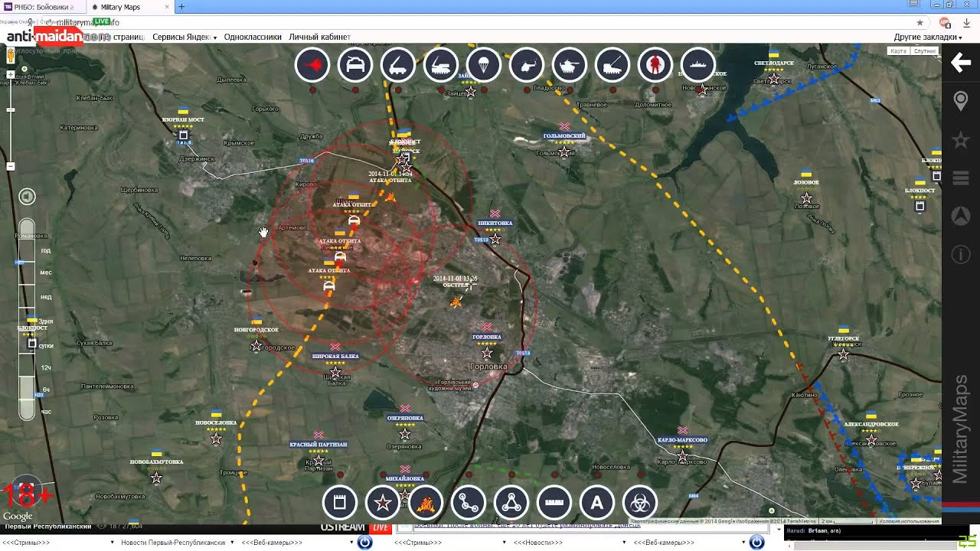980x551 pixels.
Task: Click the compass navigation icon in sidebar
Action: point(961,216)
